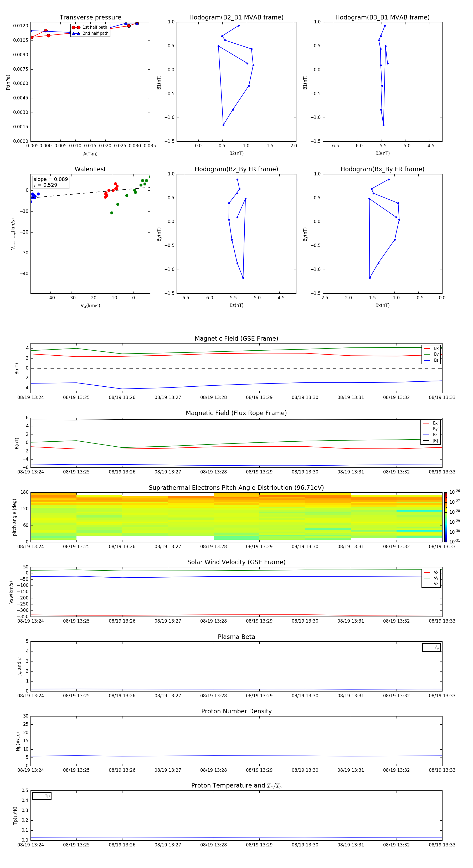Select Bz' in the Flux Rope legend

point(431,435)
